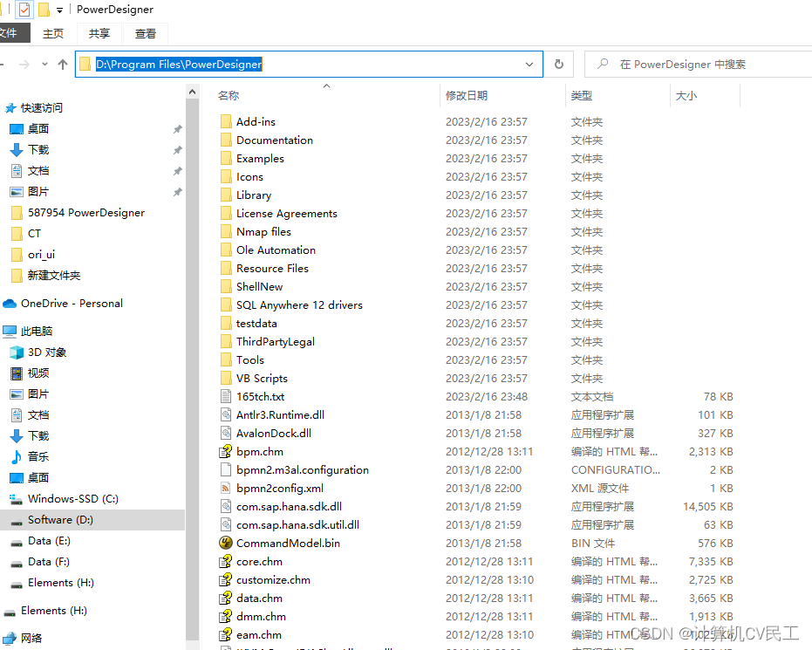Screen dimensions: 812x650
Task: Select bpm.chm help file icon
Action: 226,452
